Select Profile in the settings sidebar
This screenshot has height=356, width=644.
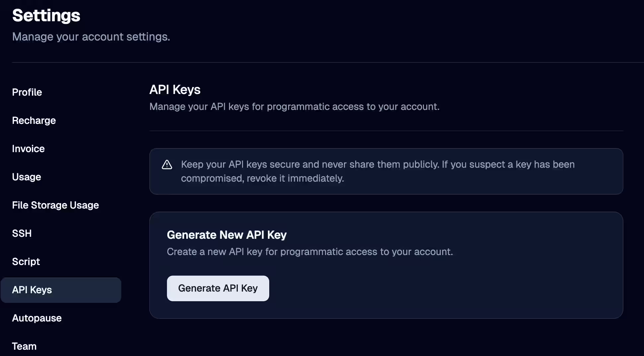point(27,92)
